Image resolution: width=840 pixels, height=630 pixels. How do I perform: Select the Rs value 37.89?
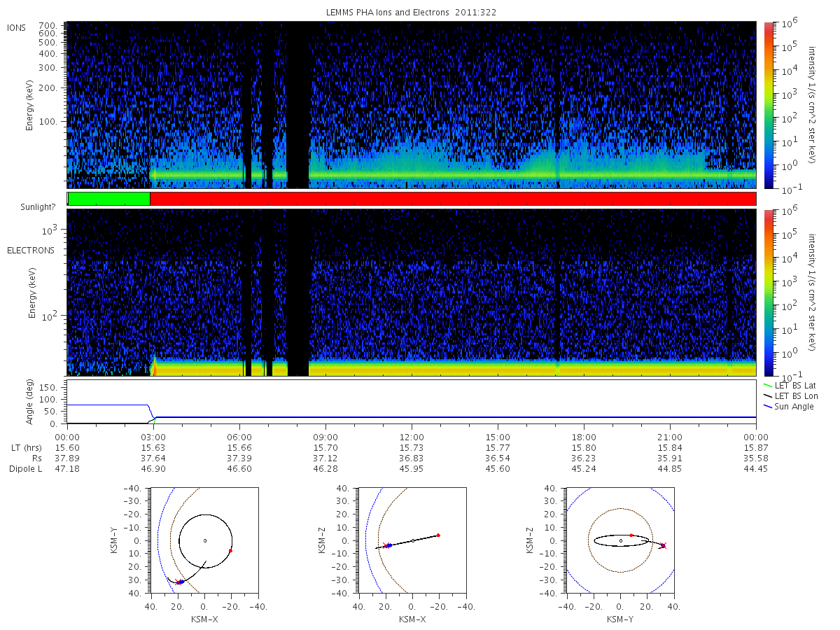point(67,458)
